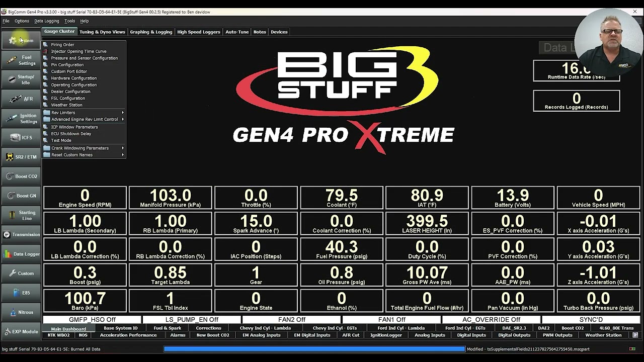This screenshot has width=644, height=362.
Task: Click the Rev Limiters folder icon
Action: [x=46, y=113]
